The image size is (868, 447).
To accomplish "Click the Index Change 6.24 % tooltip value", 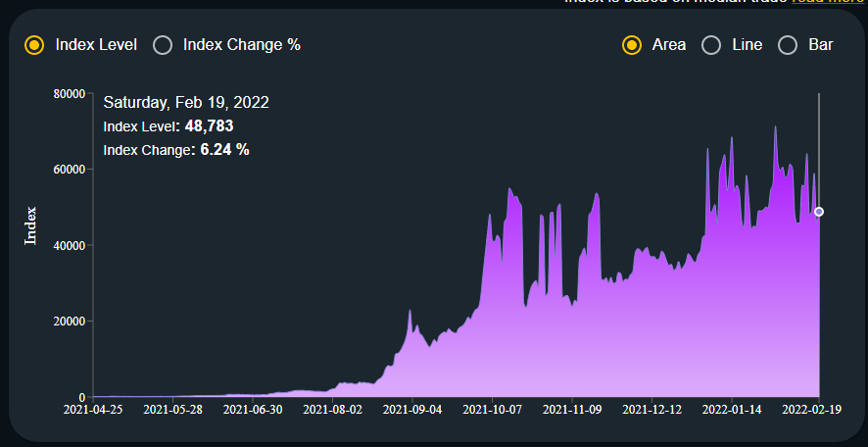I will pos(224,150).
